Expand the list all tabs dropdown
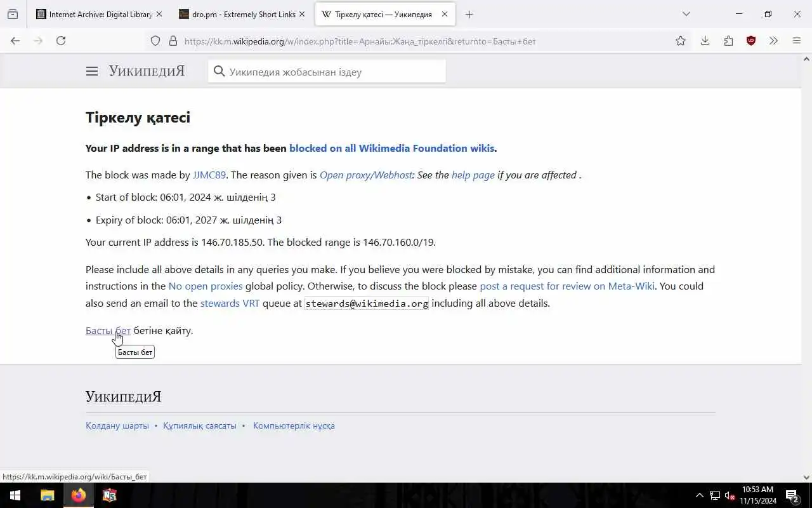 tap(686, 14)
